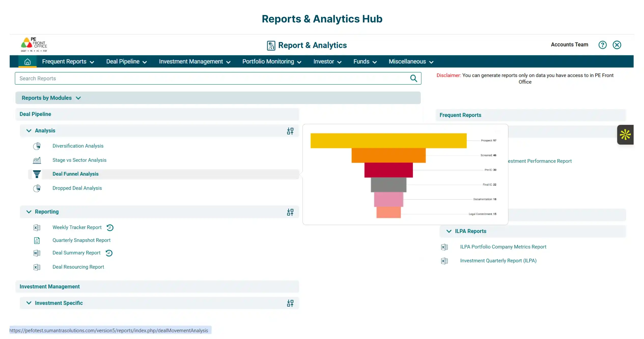Open the Deal Summary Report link
Image resolution: width=644 pixels, height=339 pixels.
coord(76,253)
